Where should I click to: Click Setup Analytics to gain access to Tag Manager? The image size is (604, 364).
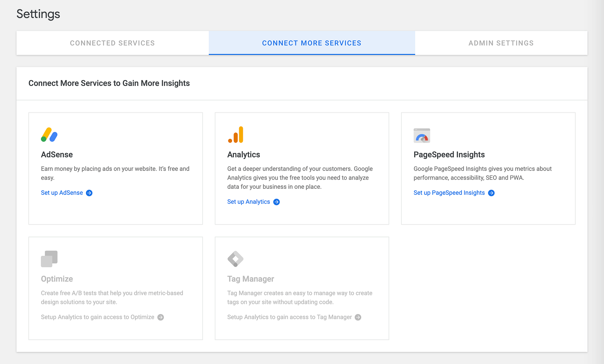[x=289, y=317]
